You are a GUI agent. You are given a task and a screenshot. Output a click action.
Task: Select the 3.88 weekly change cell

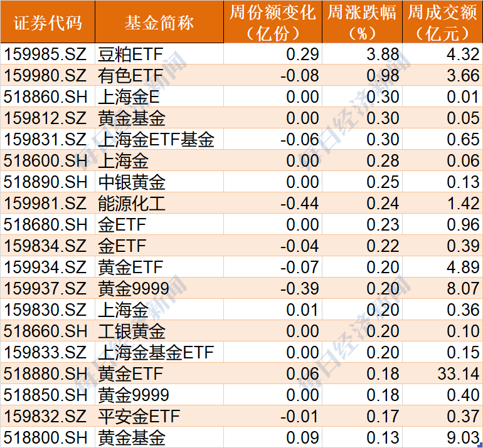pyautogui.click(x=363, y=54)
